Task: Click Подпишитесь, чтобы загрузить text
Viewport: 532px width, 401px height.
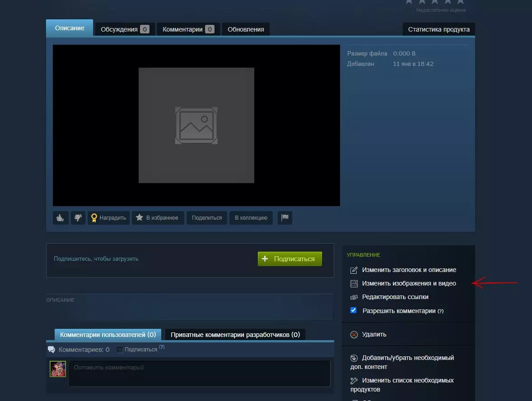Action: tap(96, 258)
